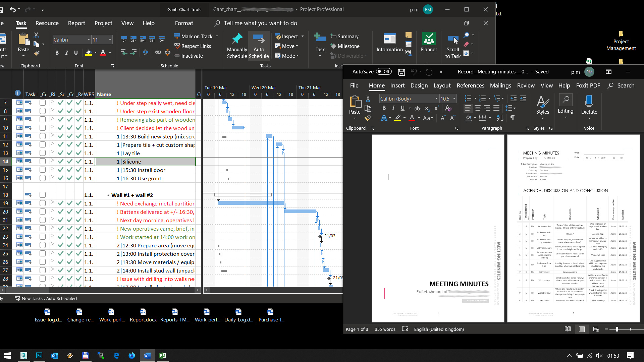Open Calibri (Body) font dropdown in Word

(436, 99)
